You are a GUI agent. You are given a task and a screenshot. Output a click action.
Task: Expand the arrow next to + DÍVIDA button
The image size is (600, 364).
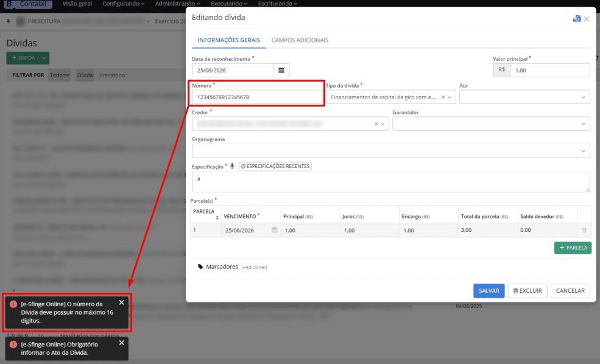pyautogui.click(x=44, y=58)
